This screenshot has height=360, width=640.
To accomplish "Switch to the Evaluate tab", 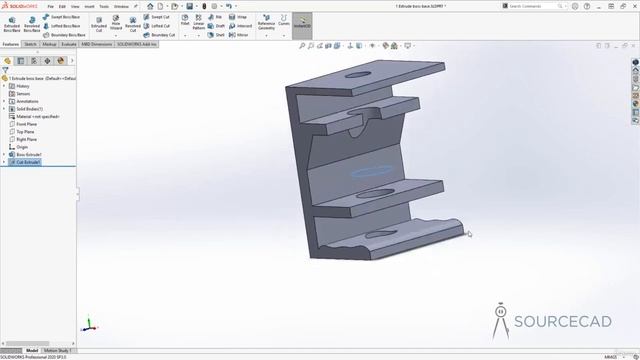I will click(x=69, y=44).
